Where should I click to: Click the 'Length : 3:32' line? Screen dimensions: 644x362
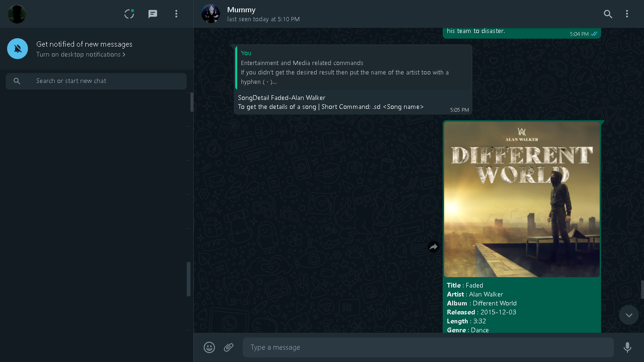tap(466, 321)
